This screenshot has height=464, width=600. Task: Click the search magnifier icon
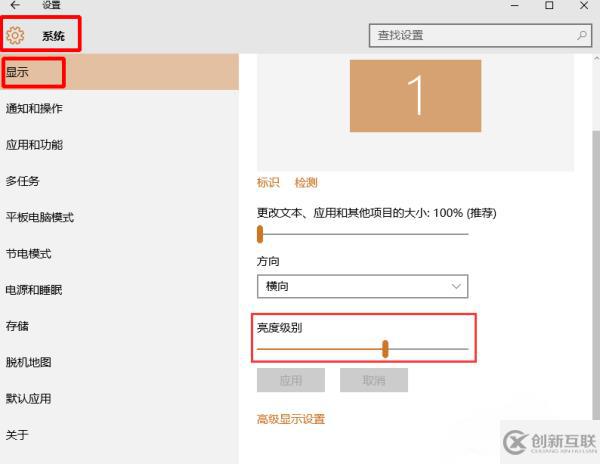tap(582, 36)
